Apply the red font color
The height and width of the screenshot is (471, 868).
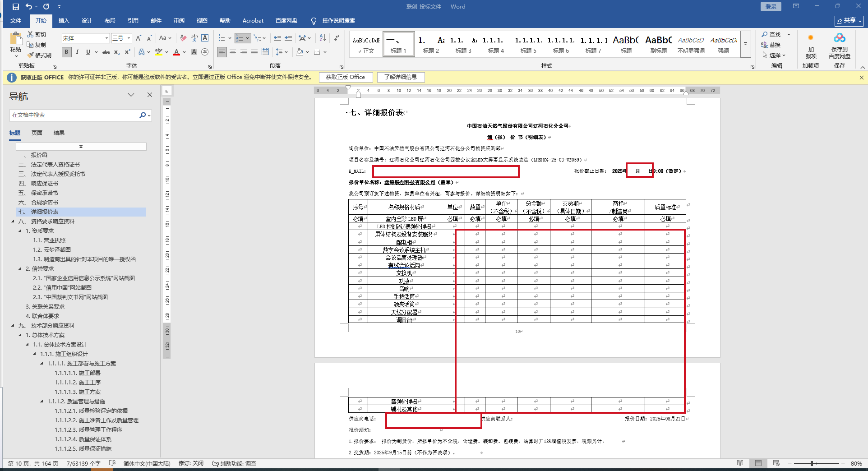176,52
